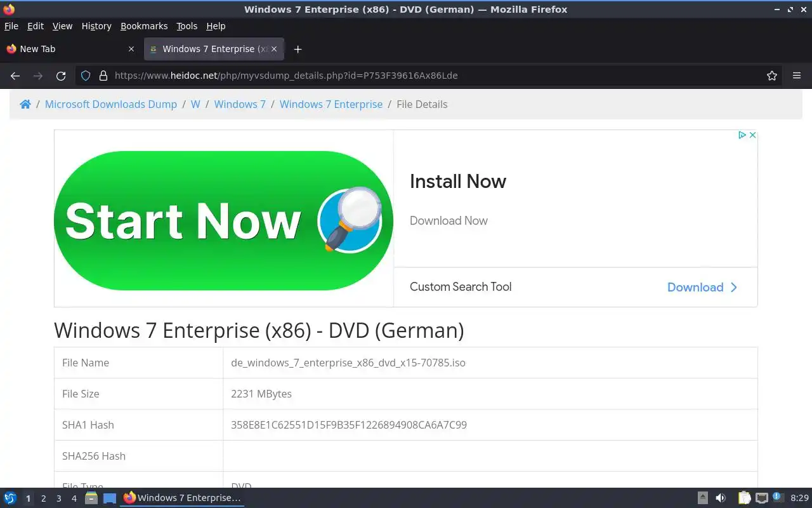Click the 2231 MBytes file size value
This screenshot has height=508, width=812.
(261, 394)
